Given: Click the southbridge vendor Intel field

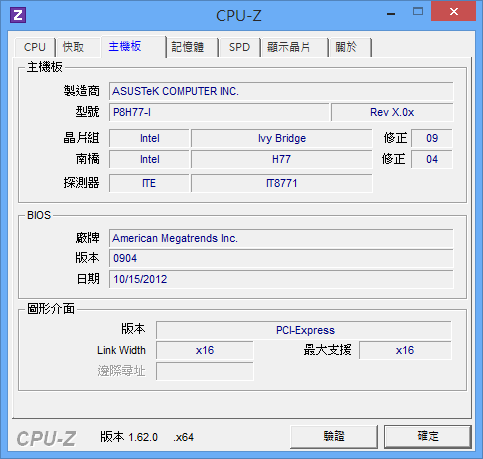Looking at the screenshot, I should 149,159.
